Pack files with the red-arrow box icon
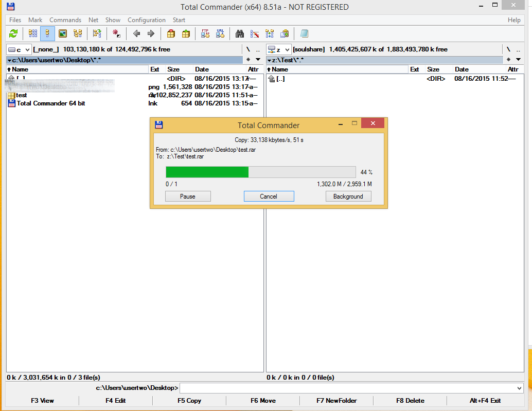This screenshot has width=532, height=411. click(x=171, y=33)
